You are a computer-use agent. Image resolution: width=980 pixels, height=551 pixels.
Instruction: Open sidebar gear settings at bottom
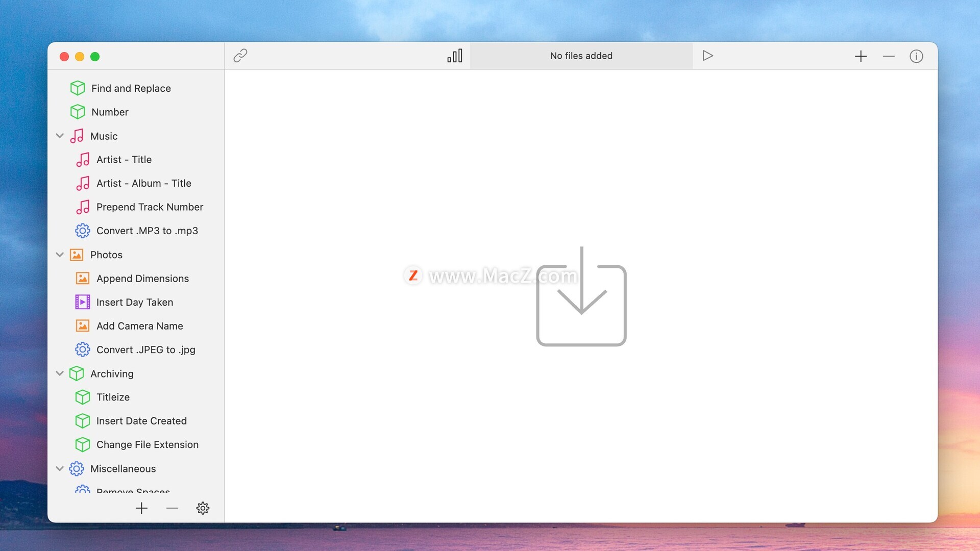point(203,508)
